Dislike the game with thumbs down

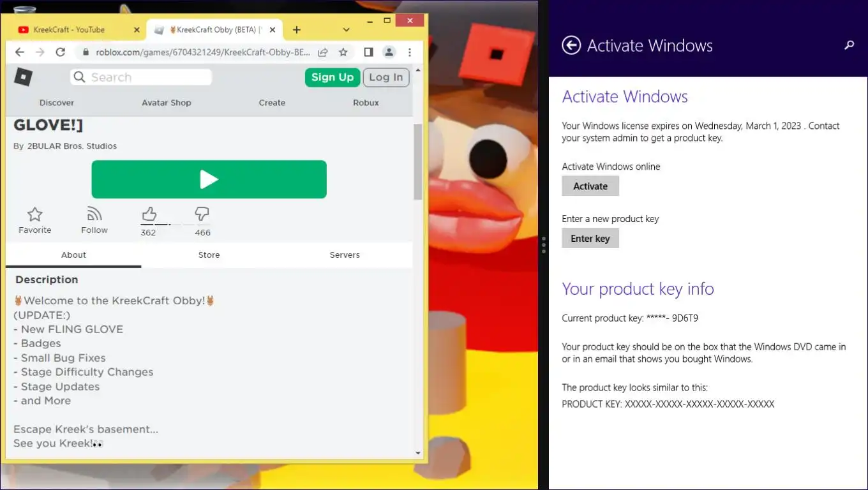click(202, 213)
